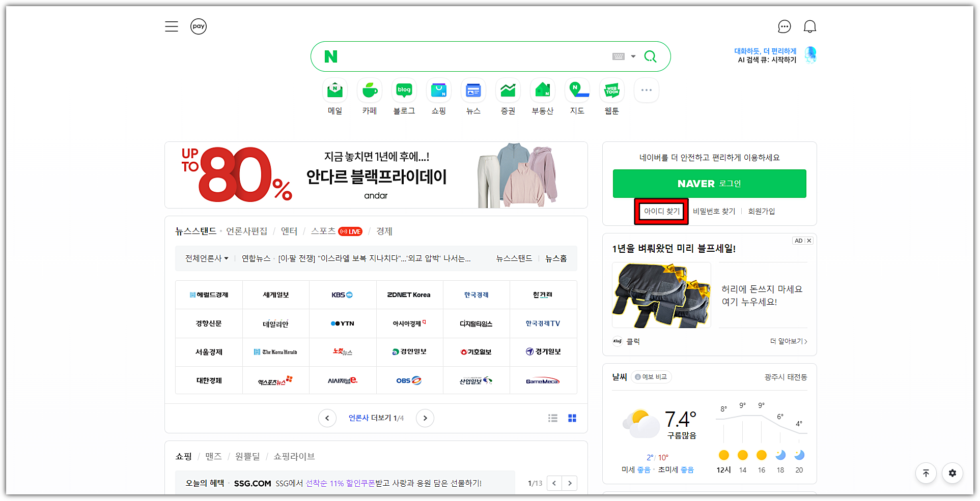Click the AD info label
This screenshot has height=501, width=980.
[x=799, y=241]
